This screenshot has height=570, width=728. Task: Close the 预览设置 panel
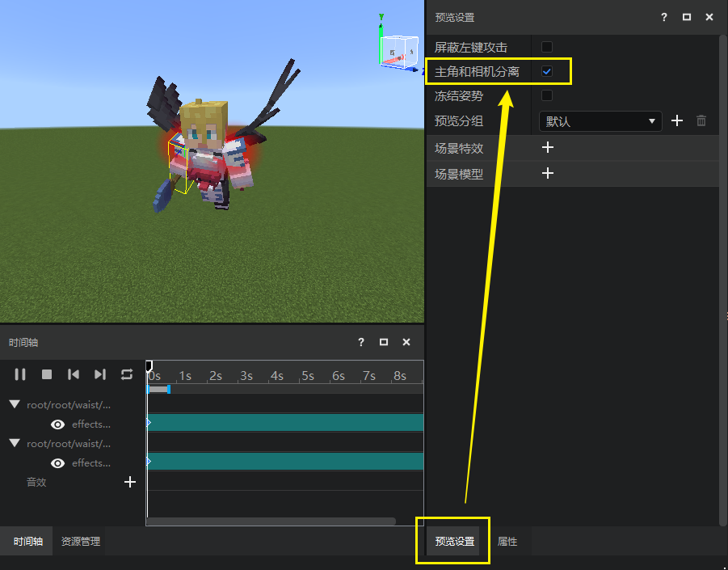click(x=709, y=17)
